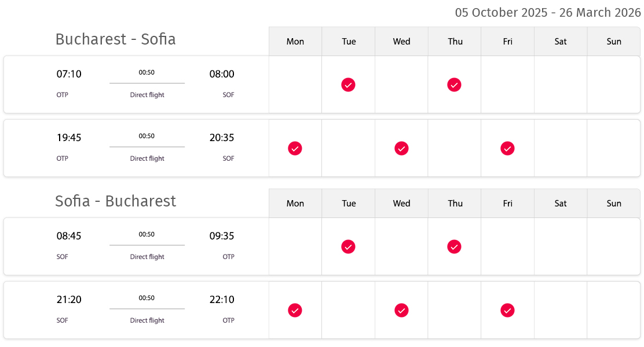
Task: Click the Sofia - Bucharest route heading
Action: (x=115, y=201)
